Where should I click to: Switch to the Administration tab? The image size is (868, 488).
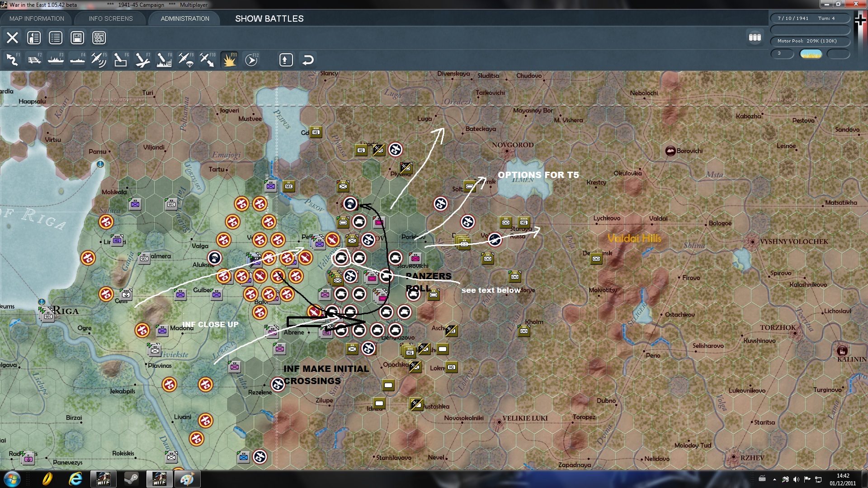[x=185, y=19]
